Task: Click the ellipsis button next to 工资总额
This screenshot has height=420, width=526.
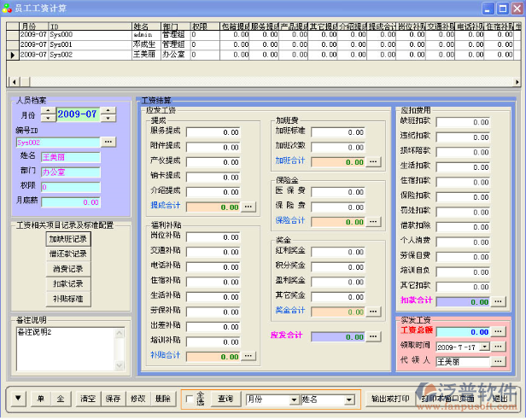Action: click(498, 332)
